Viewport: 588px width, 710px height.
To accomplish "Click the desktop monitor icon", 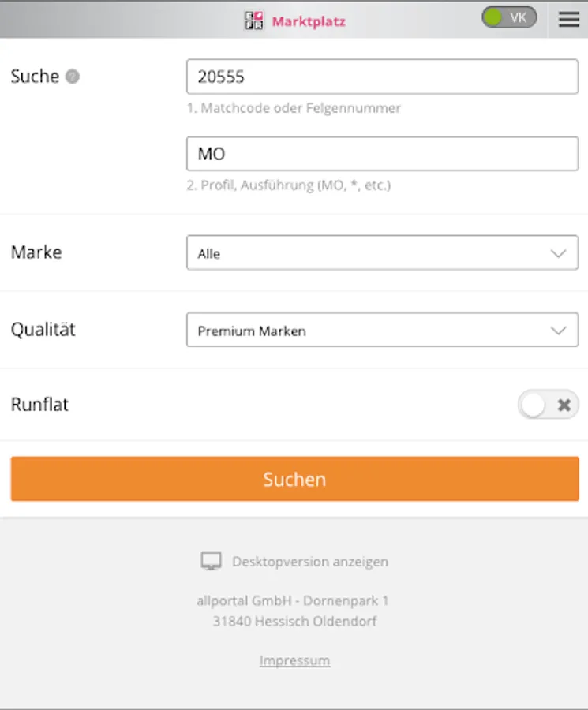I will pyautogui.click(x=211, y=562).
